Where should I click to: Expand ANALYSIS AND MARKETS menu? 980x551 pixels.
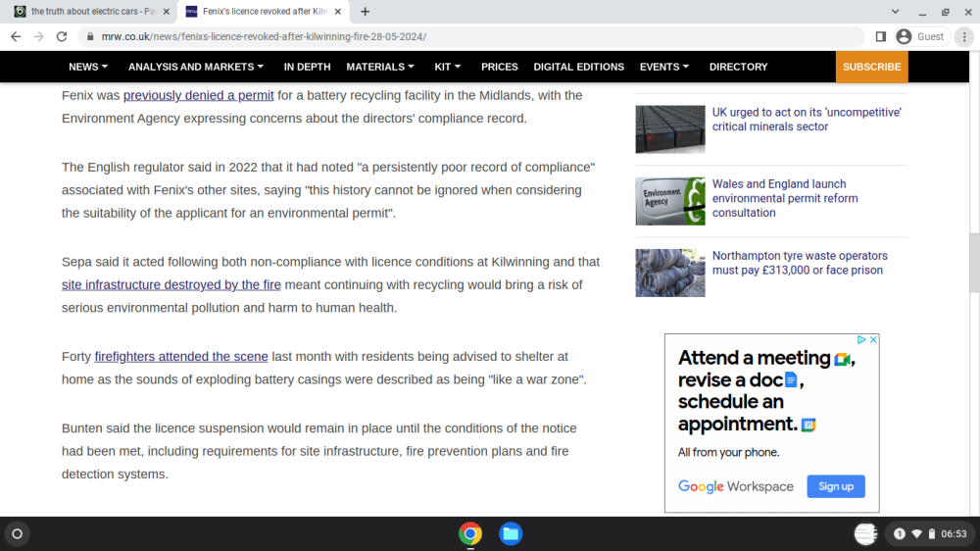[x=196, y=67]
